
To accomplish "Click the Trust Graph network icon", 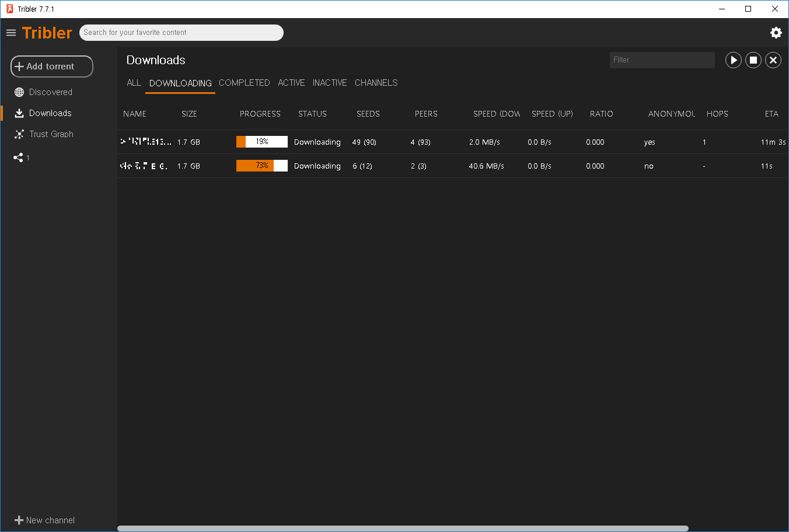I will [19, 134].
